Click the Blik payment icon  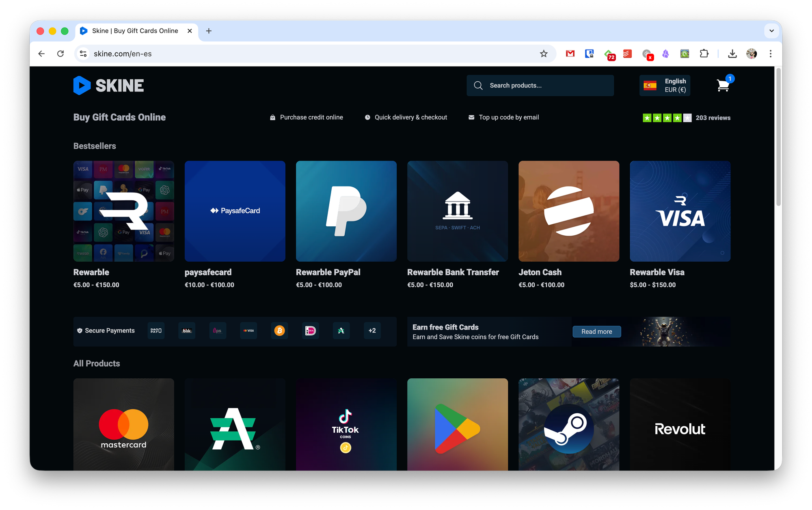click(187, 331)
